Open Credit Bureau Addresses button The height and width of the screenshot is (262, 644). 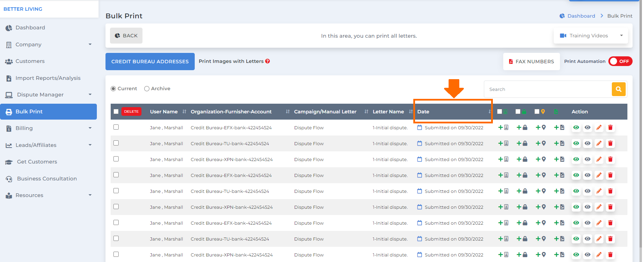tap(150, 62)
